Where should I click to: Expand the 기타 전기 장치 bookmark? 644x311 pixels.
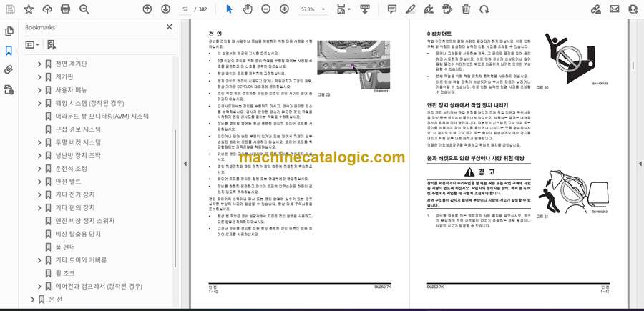39,195
